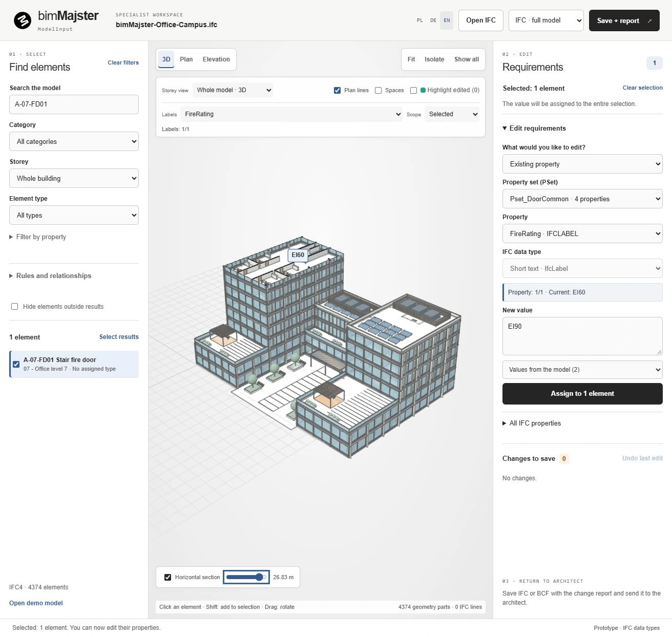Switch language to PL
This screenshot has height=637, width=672.
420,20
